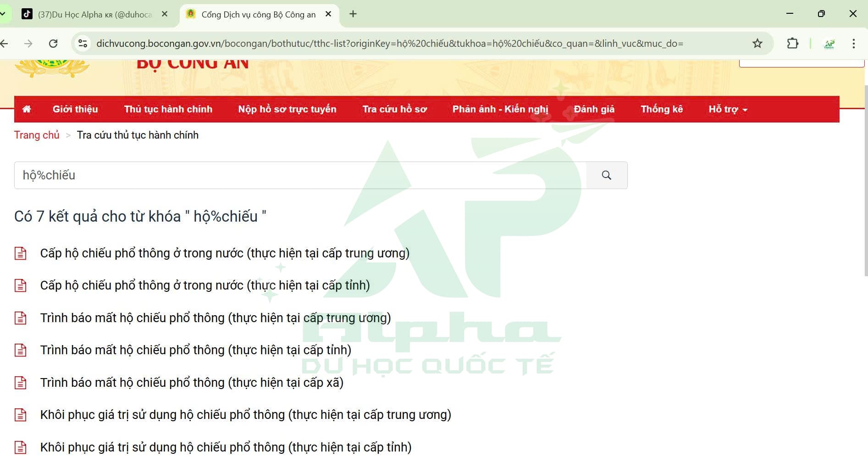Open the Đánh giá menu item
This screenshot has width=868, height=457.
click(x=594, y=109)
